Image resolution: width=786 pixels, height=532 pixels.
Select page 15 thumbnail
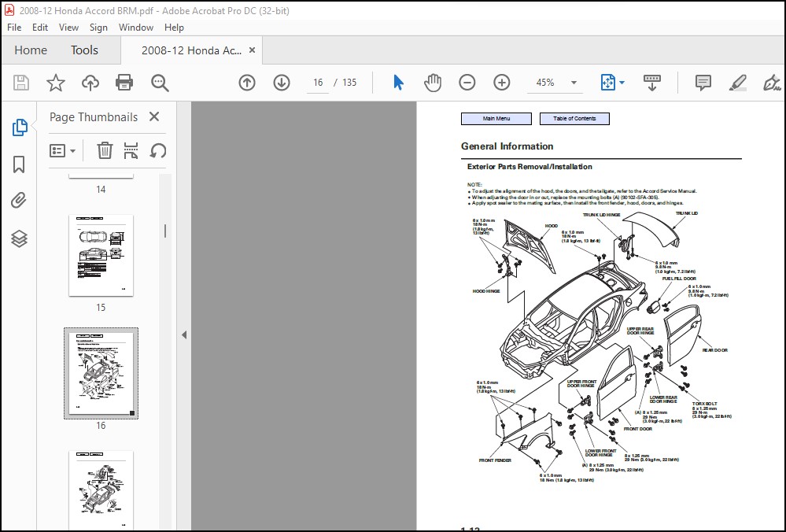coord(101,255)
